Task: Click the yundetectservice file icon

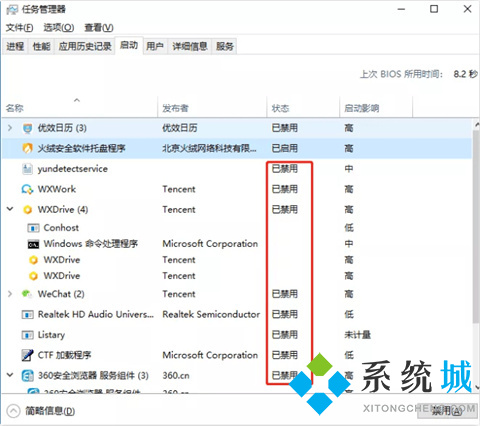Action: pyautogui.click(x=27, y=169)
